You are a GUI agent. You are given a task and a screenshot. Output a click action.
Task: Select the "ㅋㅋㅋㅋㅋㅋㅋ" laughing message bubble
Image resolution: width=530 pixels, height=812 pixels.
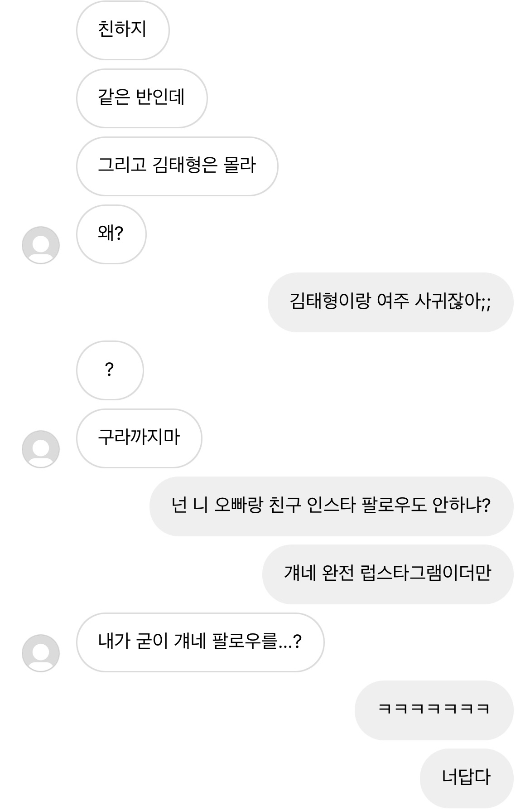tap(434, 710)
